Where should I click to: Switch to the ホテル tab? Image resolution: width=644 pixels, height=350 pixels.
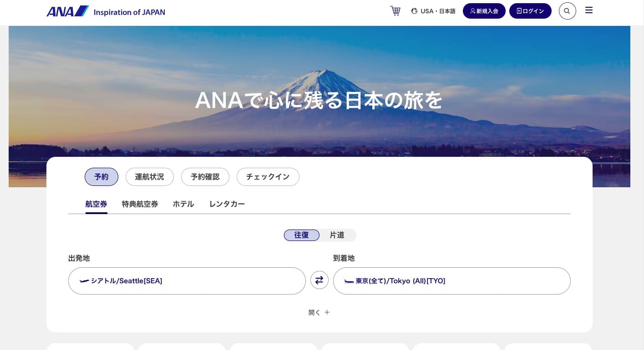(183, 204)
